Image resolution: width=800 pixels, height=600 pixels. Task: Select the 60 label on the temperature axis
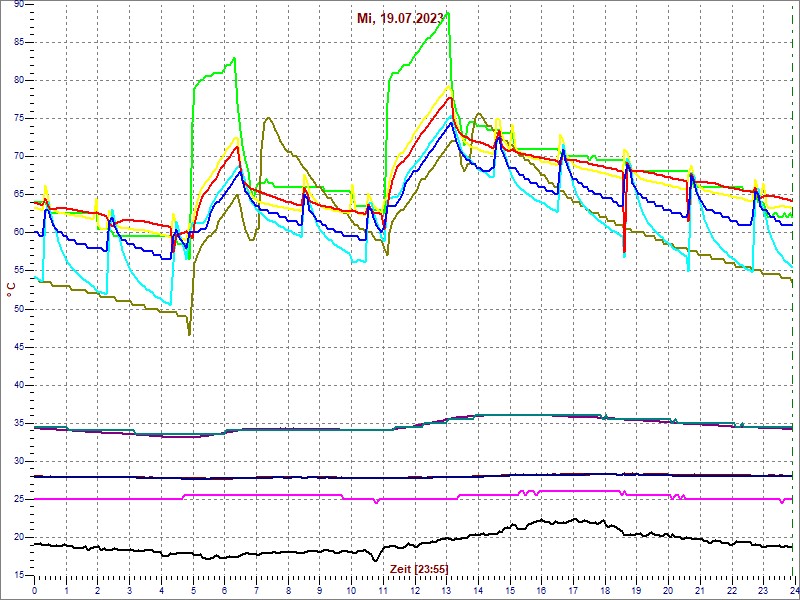[18, 233]
